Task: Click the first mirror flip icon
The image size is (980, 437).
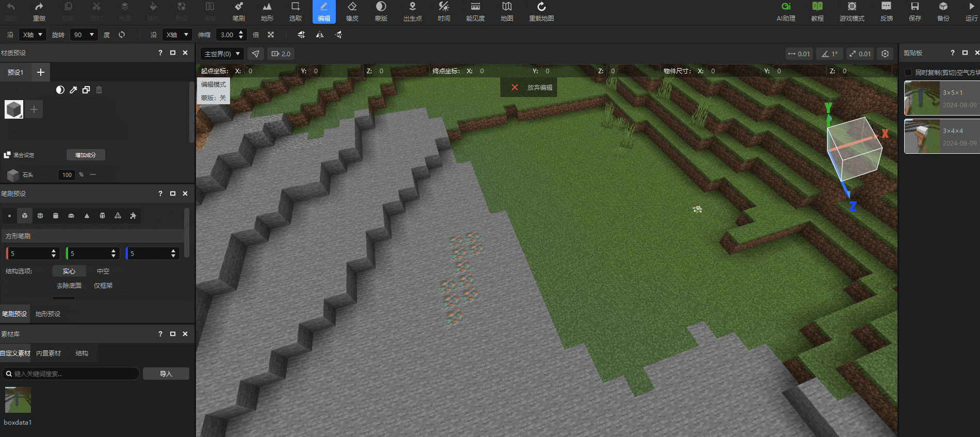Action: [301, 35]
